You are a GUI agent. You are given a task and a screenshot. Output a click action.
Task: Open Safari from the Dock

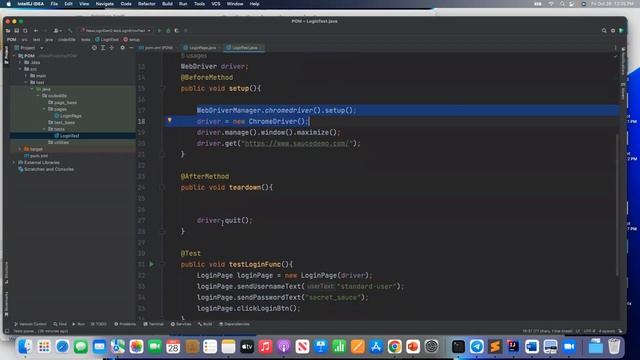point(62,347)
